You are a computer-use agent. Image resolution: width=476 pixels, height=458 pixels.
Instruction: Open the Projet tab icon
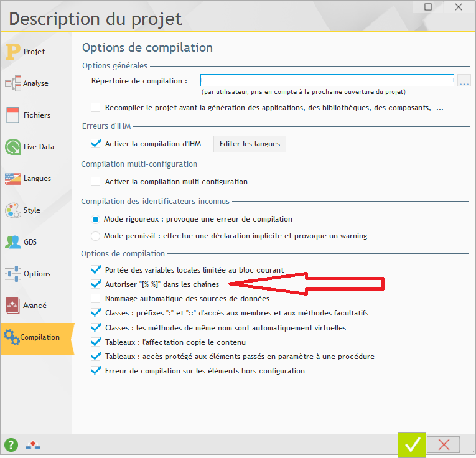pos(13,52)
